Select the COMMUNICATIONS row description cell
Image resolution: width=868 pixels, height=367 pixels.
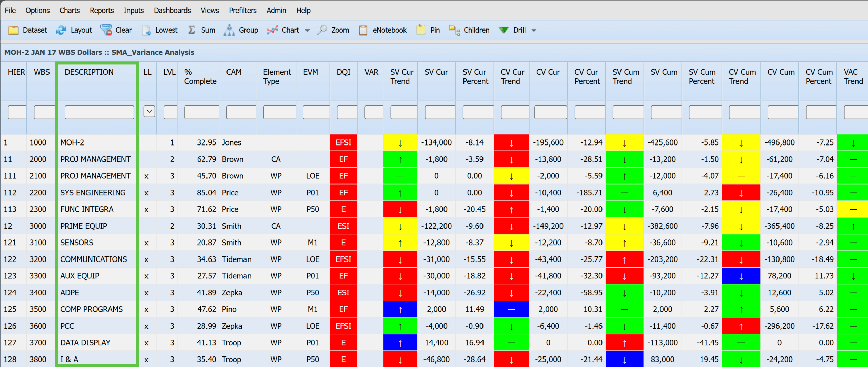(94, 259)
